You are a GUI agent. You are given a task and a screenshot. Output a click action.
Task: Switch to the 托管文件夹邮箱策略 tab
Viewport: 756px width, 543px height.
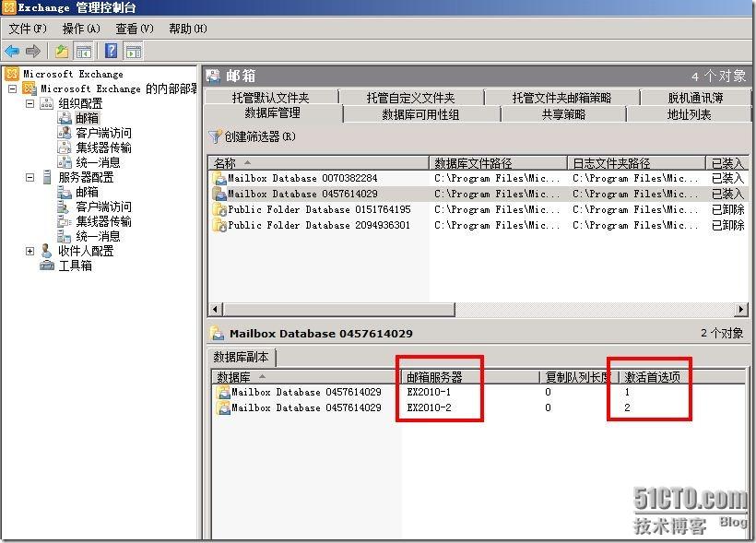click(x=561, y=98)
